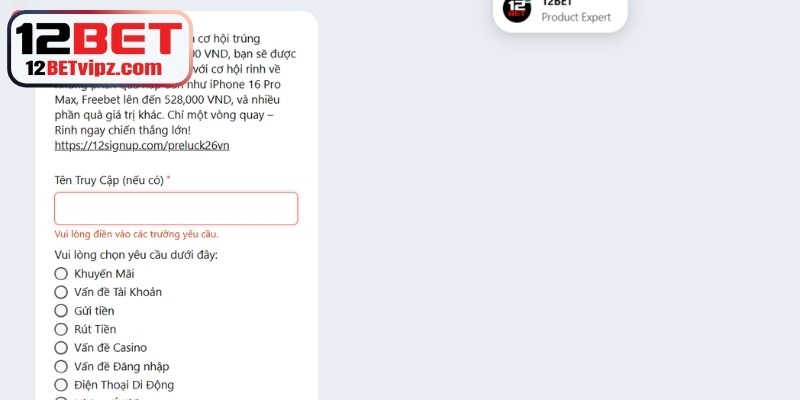Click the red required-fields error message
800x400 pixels.
pyautogui.click(x=136, y=234)
